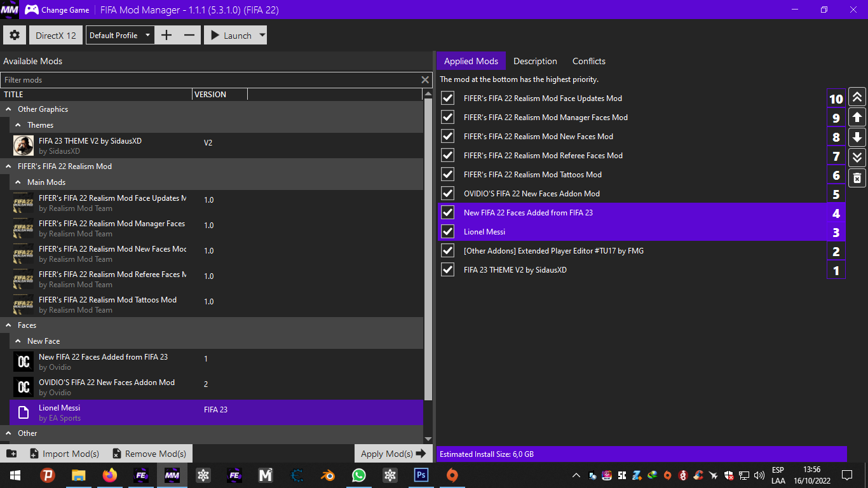Click OVIDIO'S New Faces Addon OC icon
The width and height of the screenshot is (868, 488).
pos(24,387)
